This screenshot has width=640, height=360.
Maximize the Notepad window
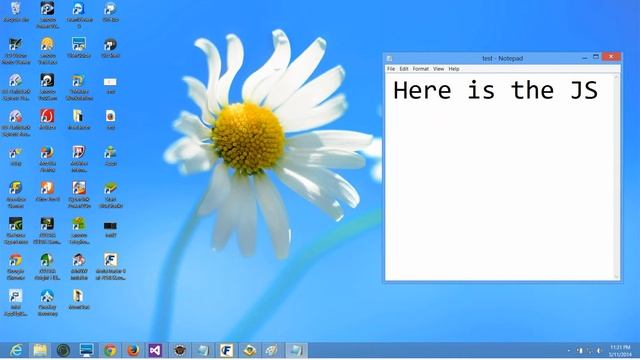(596, 57)
